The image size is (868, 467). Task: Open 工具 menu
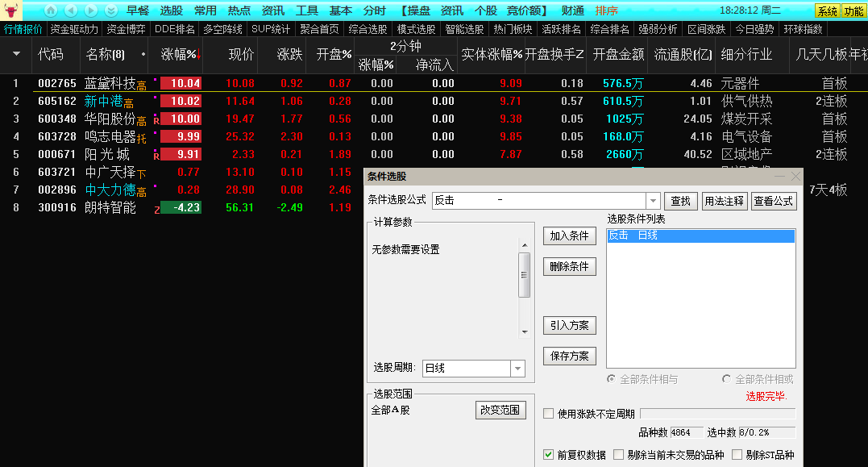307,10
